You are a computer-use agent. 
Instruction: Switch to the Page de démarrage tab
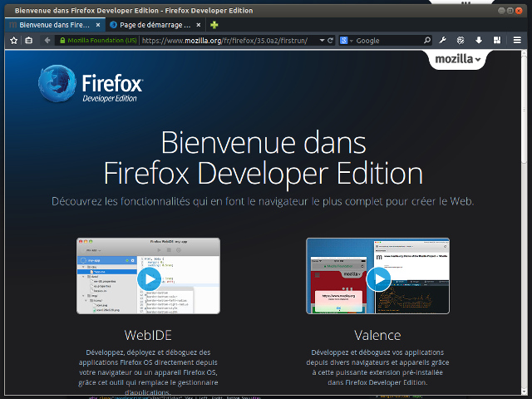[155, 25]
